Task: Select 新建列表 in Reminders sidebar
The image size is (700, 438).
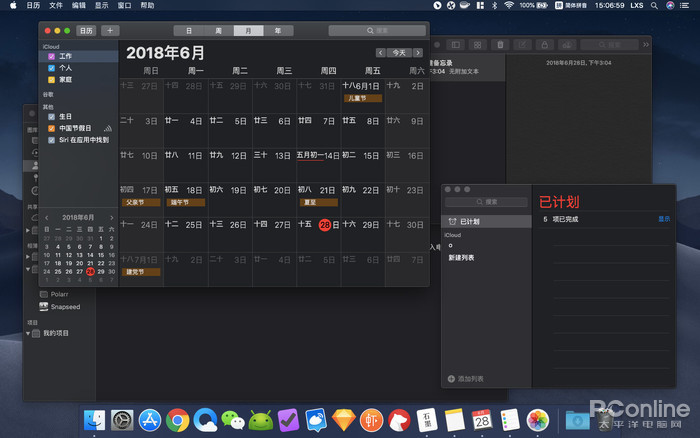Action: click(462, 258)
